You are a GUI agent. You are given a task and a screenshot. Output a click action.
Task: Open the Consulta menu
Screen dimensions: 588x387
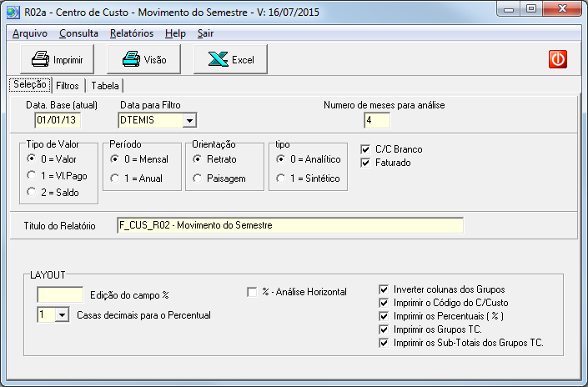(x=78, y=33)
